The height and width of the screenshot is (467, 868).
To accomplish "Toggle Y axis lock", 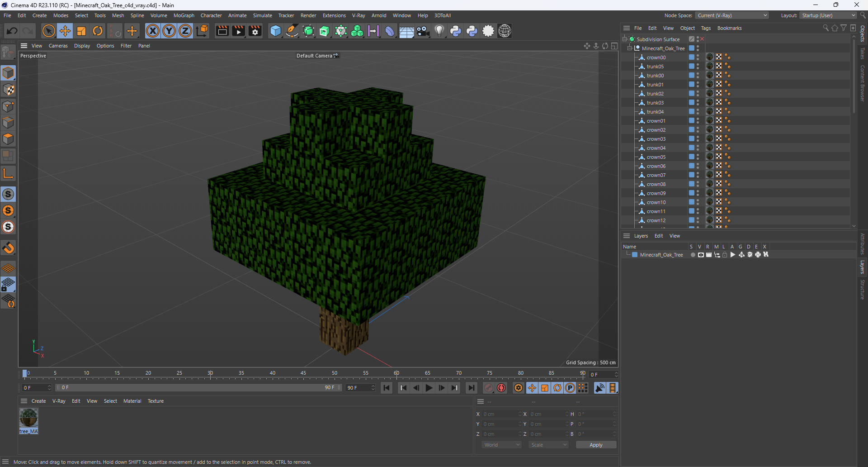I will [x=169, y=31].
